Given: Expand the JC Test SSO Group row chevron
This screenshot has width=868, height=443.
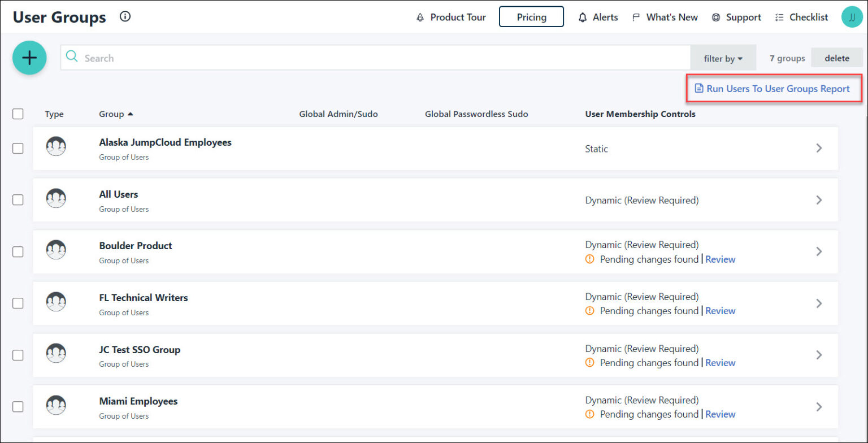Looking at the screenshot, I should pos(819,354).
